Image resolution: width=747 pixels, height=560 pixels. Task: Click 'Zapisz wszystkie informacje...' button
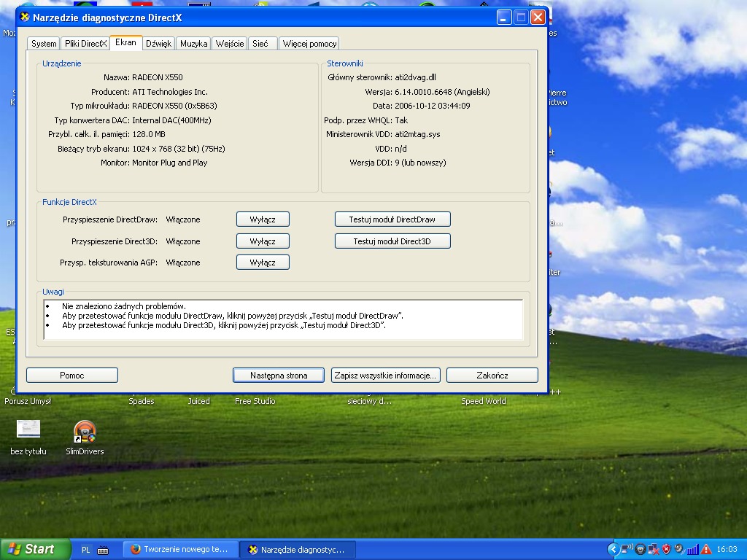(x=385, y=376)
